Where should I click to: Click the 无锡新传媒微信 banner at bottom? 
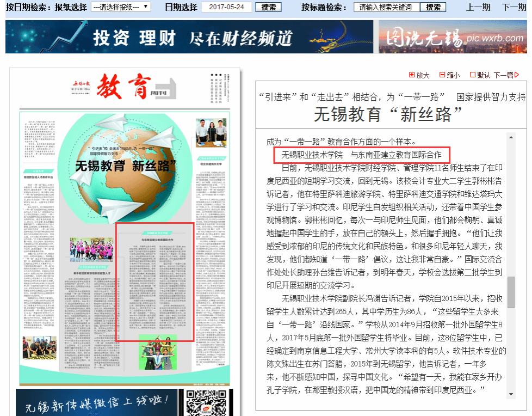[x=92, y=403]
